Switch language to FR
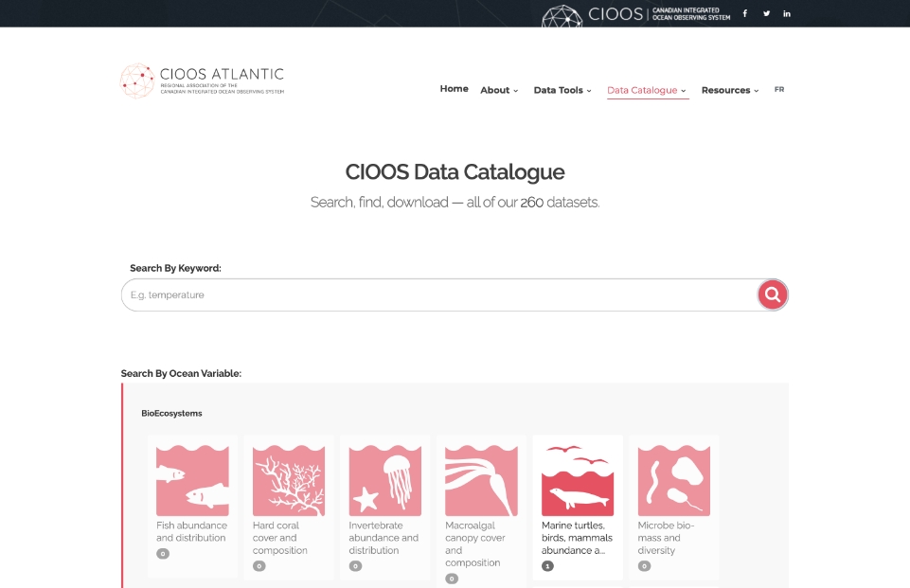 click(x=779, y=89)
